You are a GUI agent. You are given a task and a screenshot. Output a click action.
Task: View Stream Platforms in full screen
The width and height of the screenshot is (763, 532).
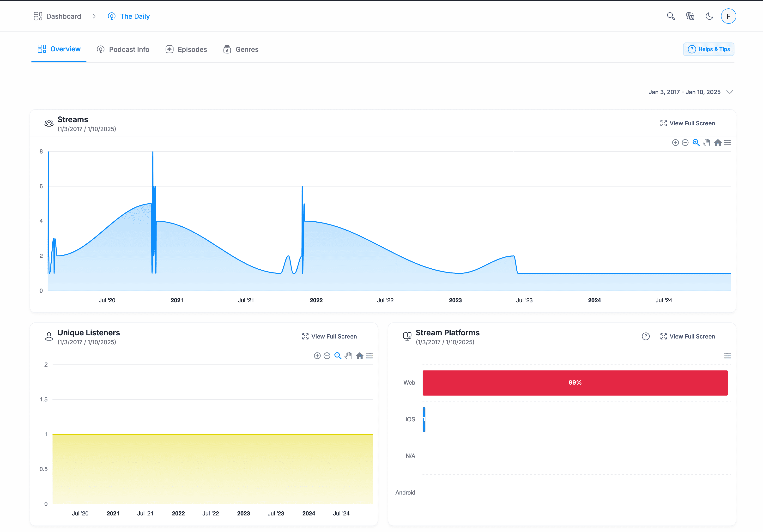click(x=687, y=336)
